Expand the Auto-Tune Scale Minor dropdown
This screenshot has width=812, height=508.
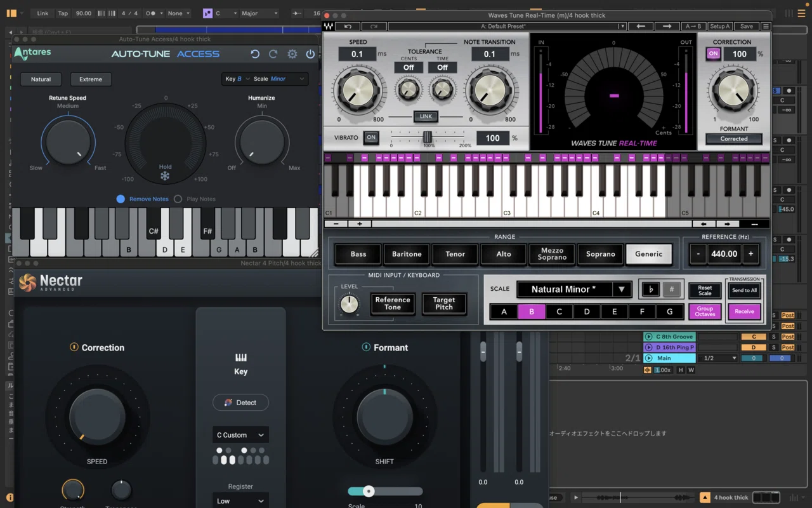(280, 79)
